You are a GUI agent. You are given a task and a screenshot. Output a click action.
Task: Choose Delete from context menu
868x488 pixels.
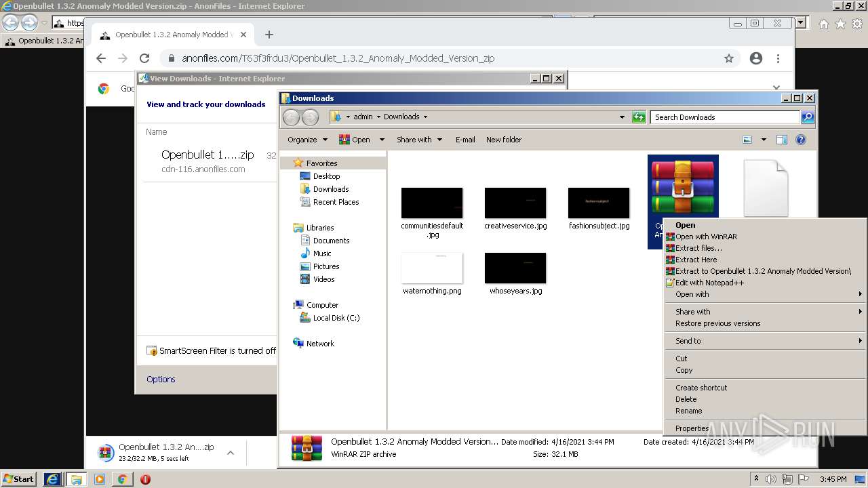click(x=686, y=399)
